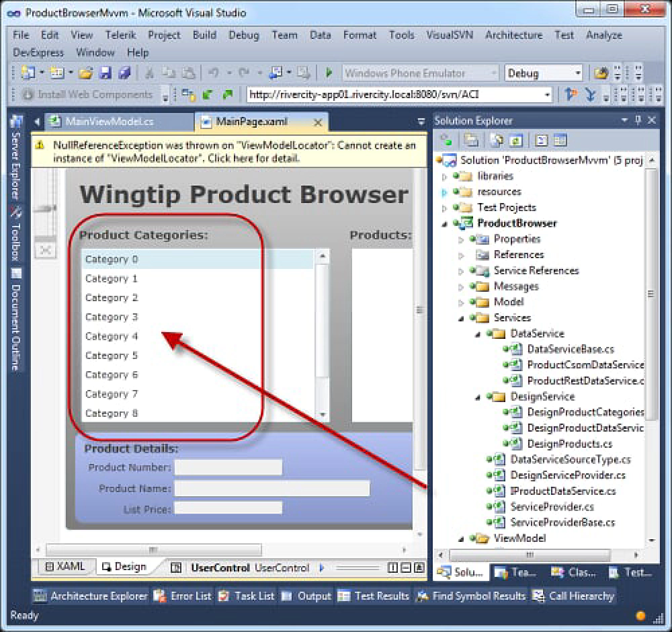
Task: Click Install Web Components button
Action: (x=88, y=94)
